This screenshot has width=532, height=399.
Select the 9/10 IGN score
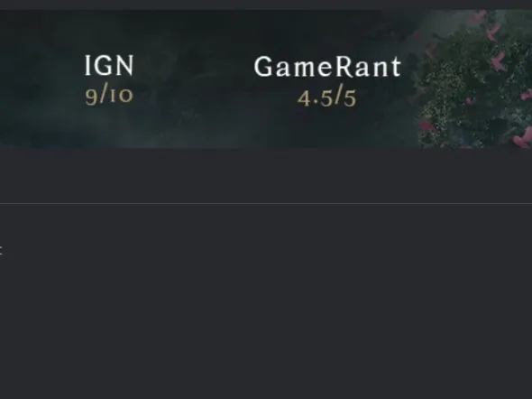[x=109, y=95]
